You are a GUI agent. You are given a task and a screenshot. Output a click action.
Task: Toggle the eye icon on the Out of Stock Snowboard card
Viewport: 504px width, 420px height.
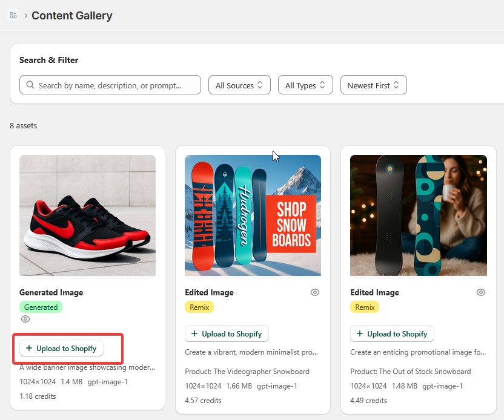point(481,292)
